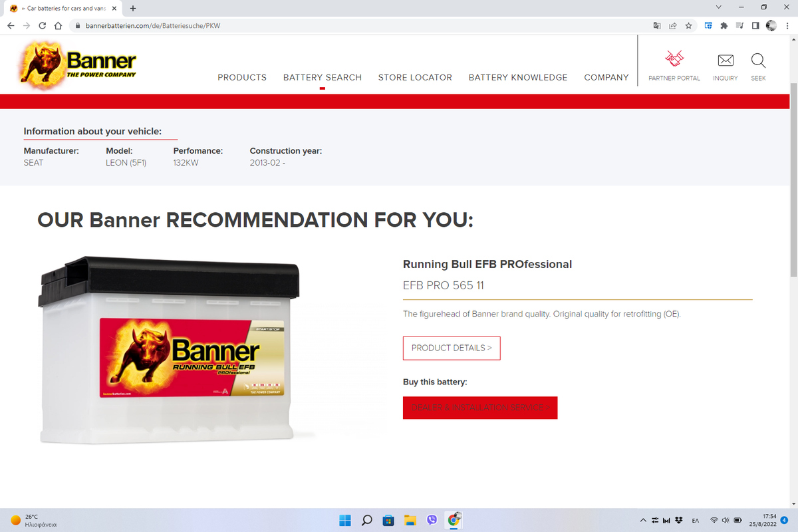
Task: Open File Explorer from taskbar
Action: point(410,520)
